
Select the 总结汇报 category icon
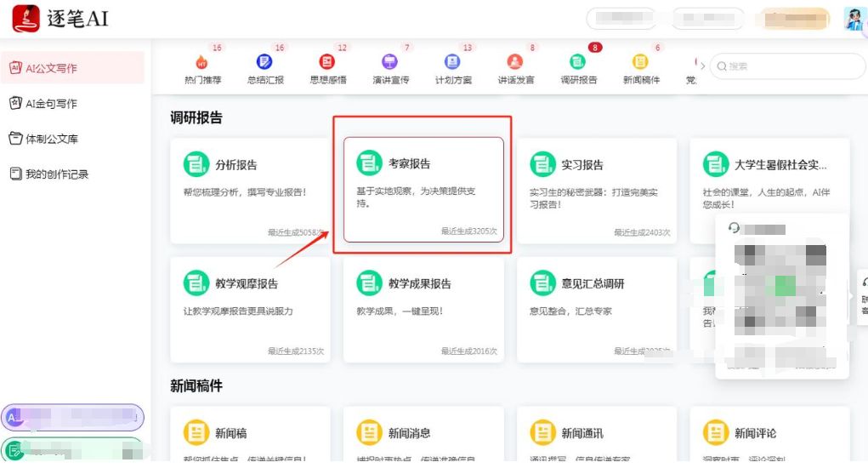[264, 62]
